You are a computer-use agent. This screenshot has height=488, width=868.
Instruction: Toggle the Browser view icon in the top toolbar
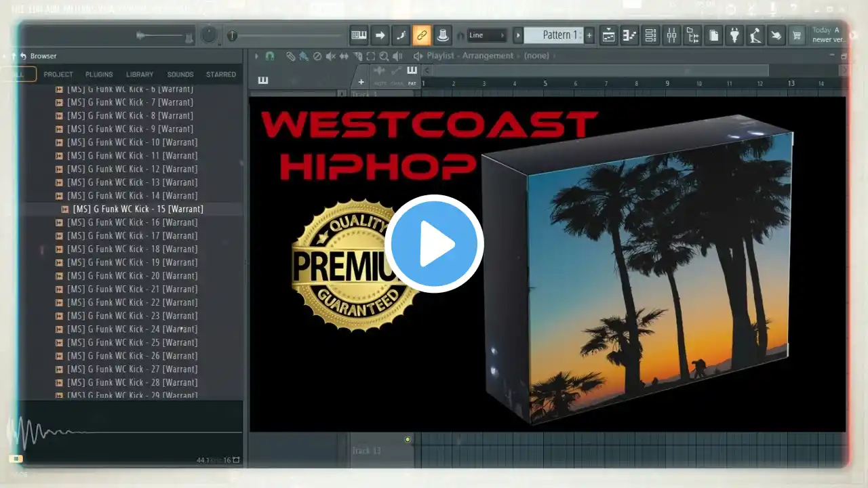tap(693, 35)
